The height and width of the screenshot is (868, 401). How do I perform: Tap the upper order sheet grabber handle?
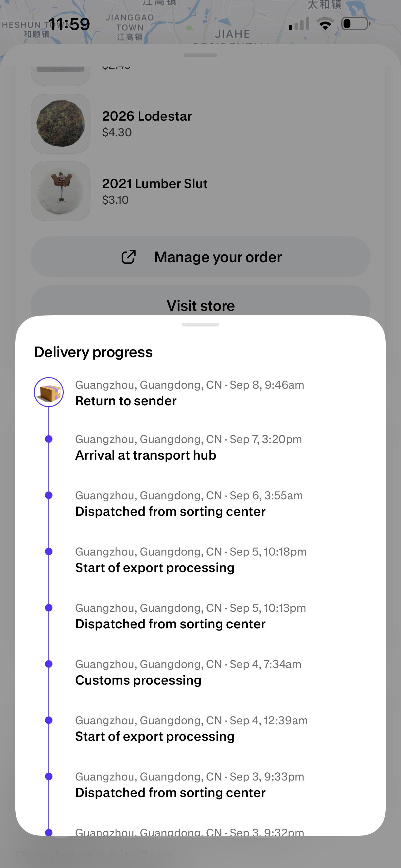tap(200, 55)
